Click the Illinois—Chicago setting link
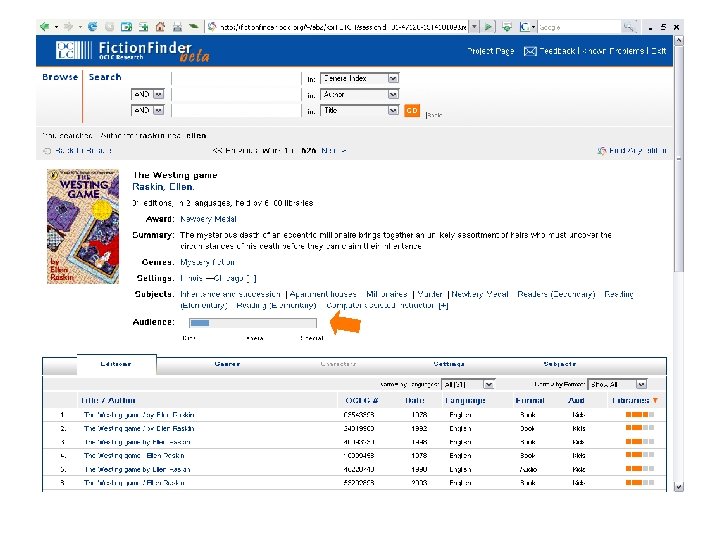The width and height of the screenshot is (720, 540). click(212, 278)
